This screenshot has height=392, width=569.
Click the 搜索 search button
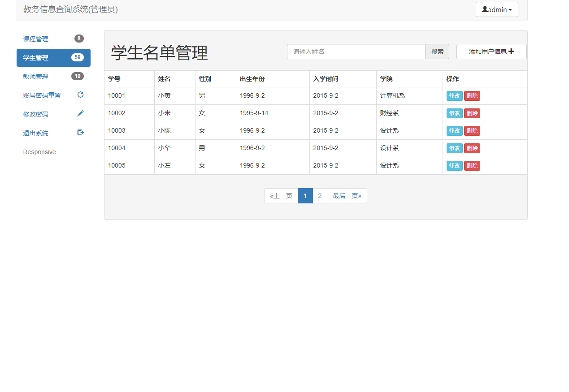[x=437, y=51]
